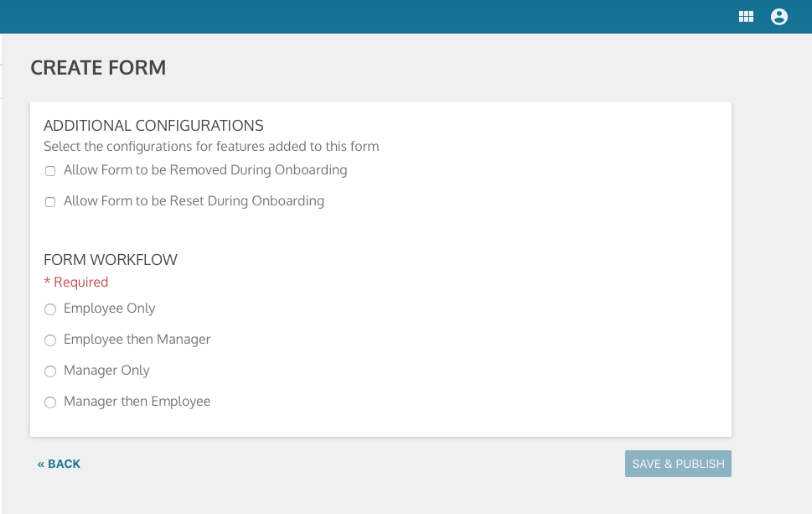The image size is (812, 514).
Task: Select the 'Employee Only' workflow option
Action: (x=49, y=309)
